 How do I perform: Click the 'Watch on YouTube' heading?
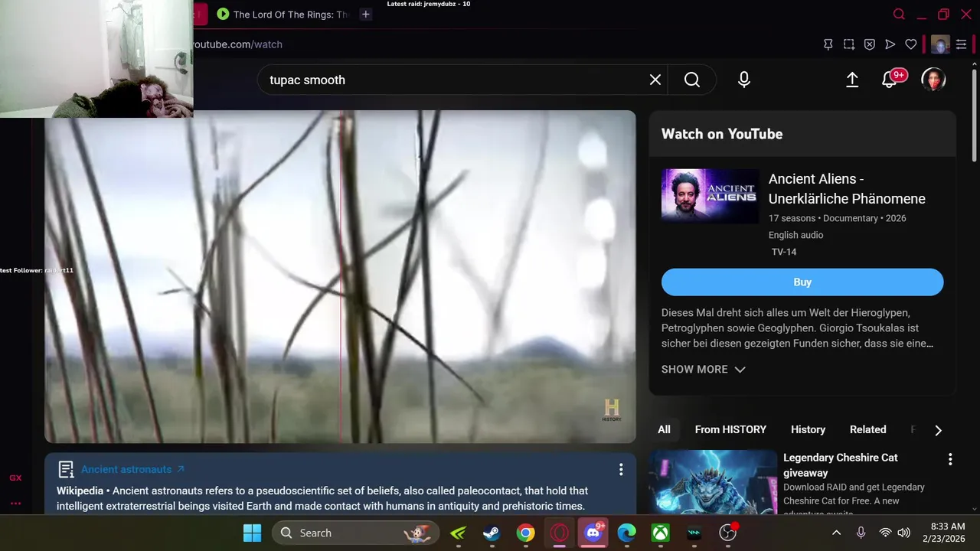point(722,134)
